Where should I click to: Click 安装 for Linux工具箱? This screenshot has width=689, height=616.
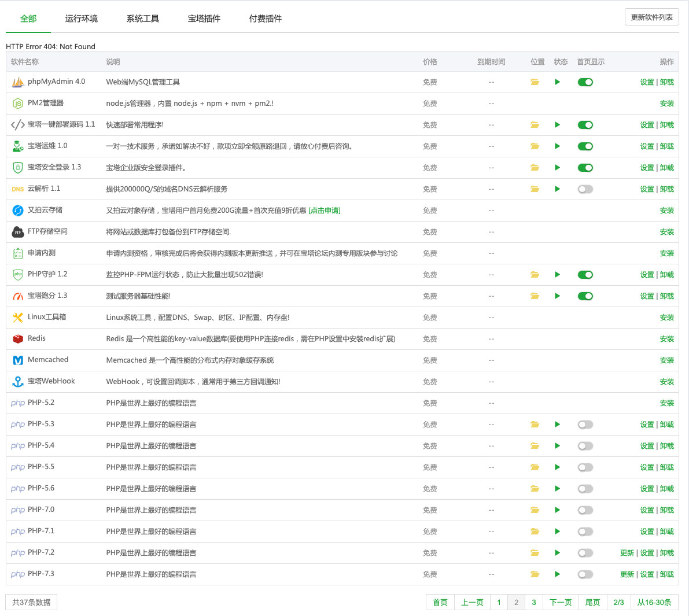(x=666, y=317)
